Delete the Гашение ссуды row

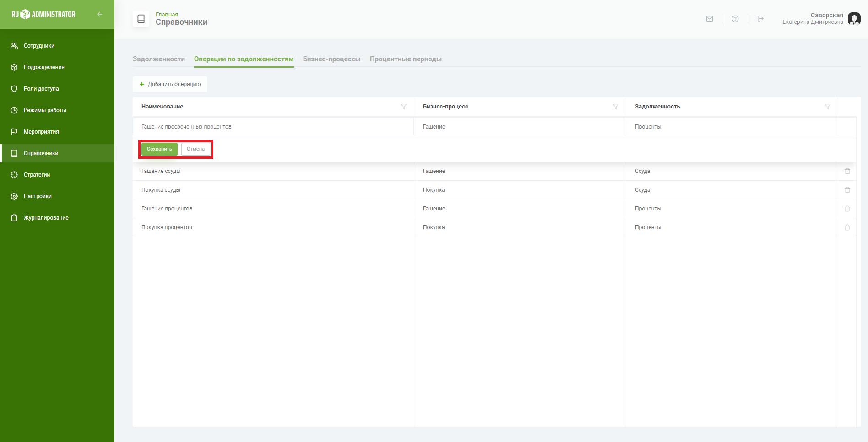click(847, 171)
